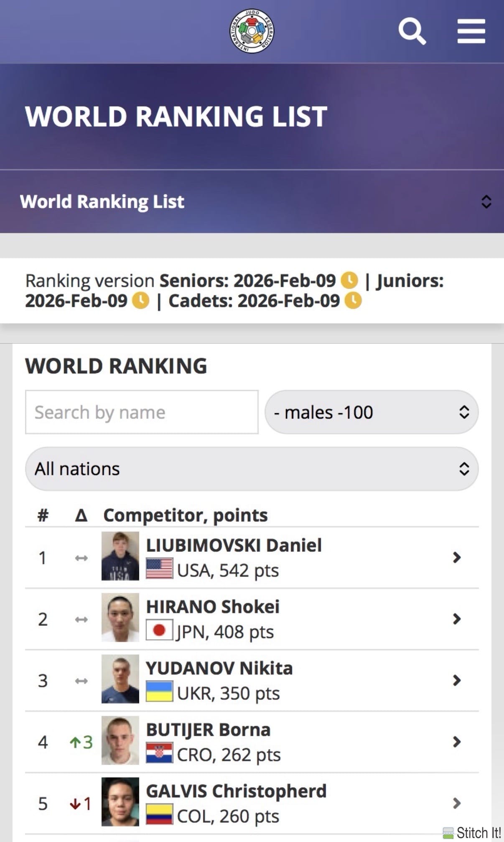This screenshot has width=504, height=842.
Task: Open the All nations dropdown
Action: [x=252, y=469]
